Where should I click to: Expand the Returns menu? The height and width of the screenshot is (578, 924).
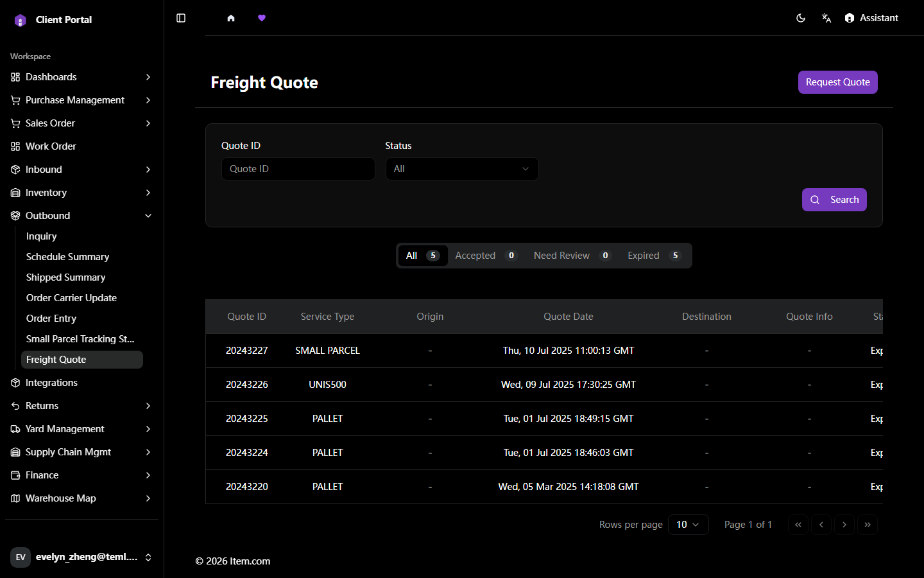[x=81, y=406]
